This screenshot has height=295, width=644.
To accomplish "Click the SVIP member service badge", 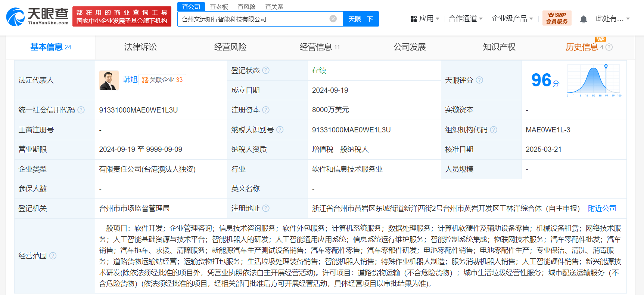I will point(557,18).
